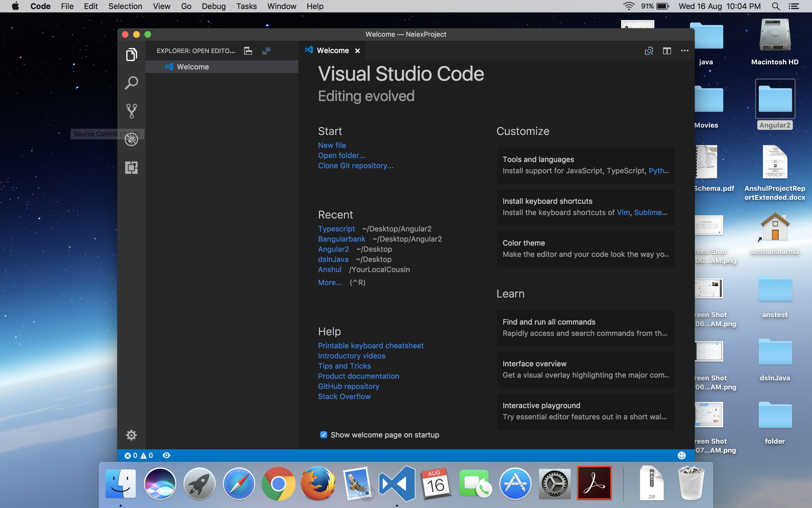
Task: Open the Manage gear in activity bar
Action: [x=131, y=435]
